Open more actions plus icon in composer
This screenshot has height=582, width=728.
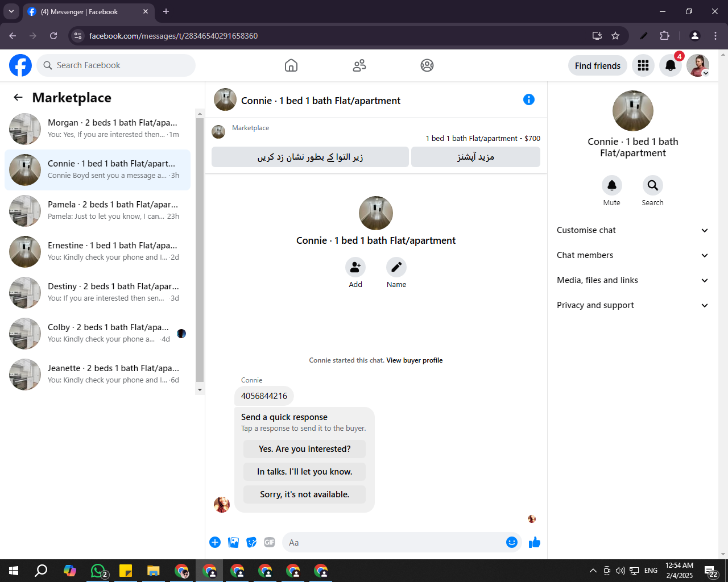tap(215, 542)
